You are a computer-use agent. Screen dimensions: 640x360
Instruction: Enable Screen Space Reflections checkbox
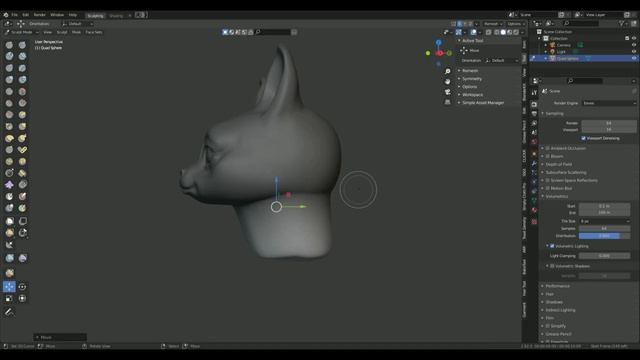548,180
